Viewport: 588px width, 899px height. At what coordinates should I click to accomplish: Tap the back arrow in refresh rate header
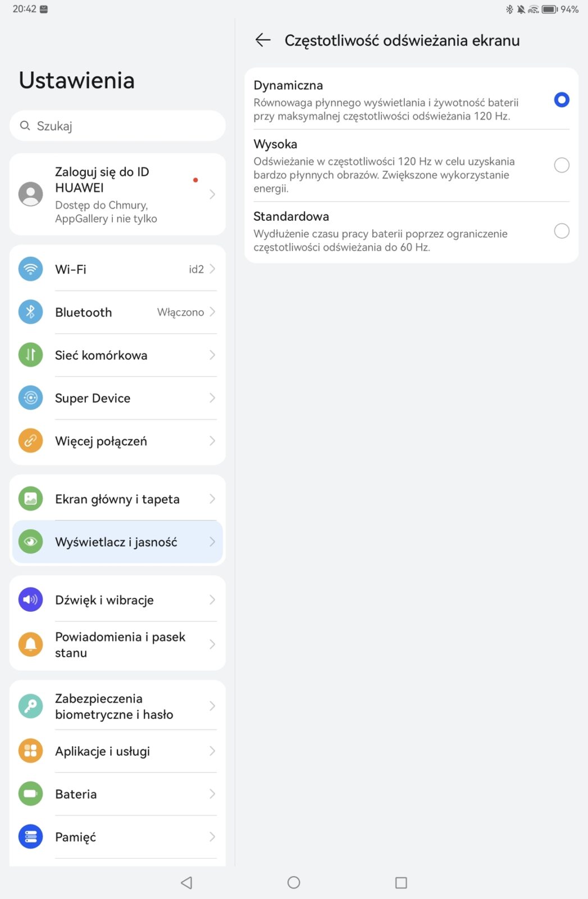point(263,40)
